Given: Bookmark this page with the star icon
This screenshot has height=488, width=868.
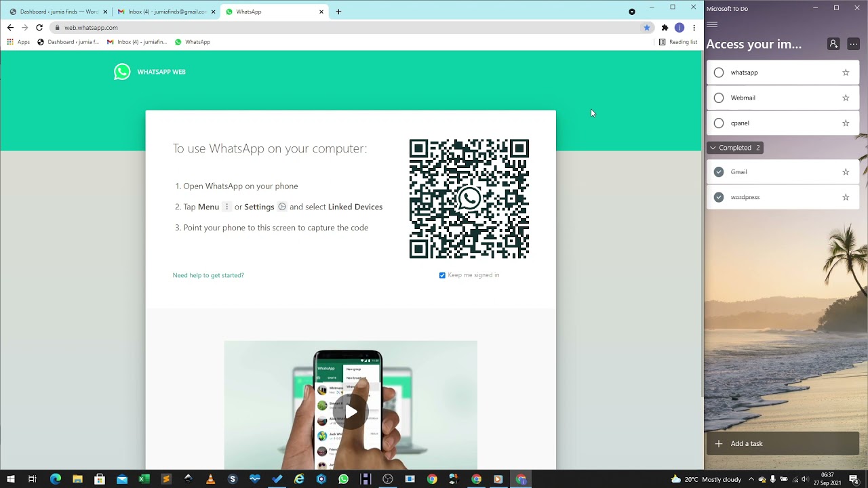Looking at the screenshot, I should click(x=647, y=28).
